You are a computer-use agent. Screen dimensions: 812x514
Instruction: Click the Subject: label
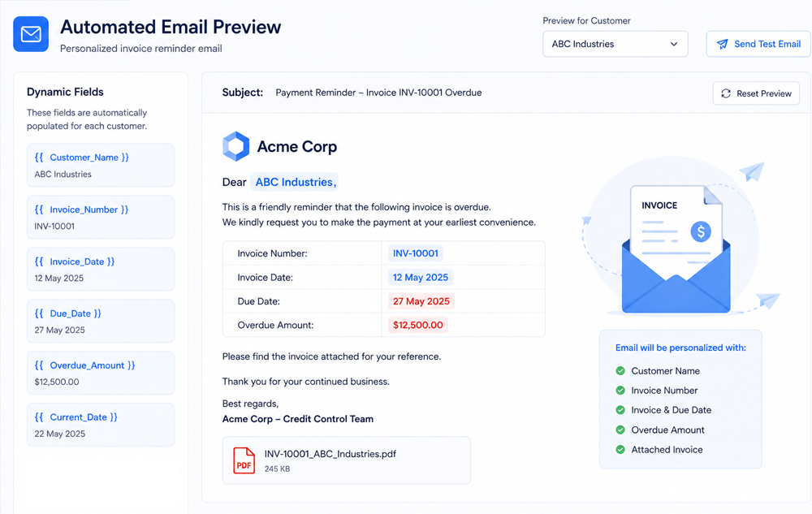tap(242, 92)
